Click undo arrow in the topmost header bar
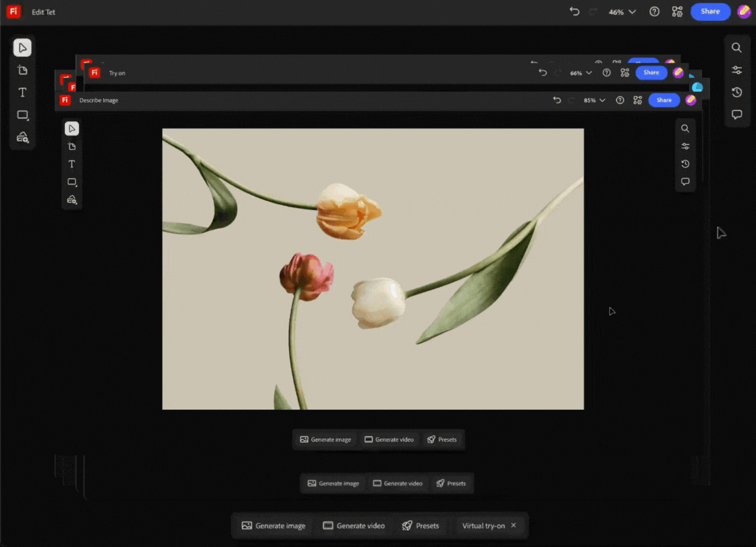Image resolution: width=756 pixels, height=547 pixels. point(574,11)
